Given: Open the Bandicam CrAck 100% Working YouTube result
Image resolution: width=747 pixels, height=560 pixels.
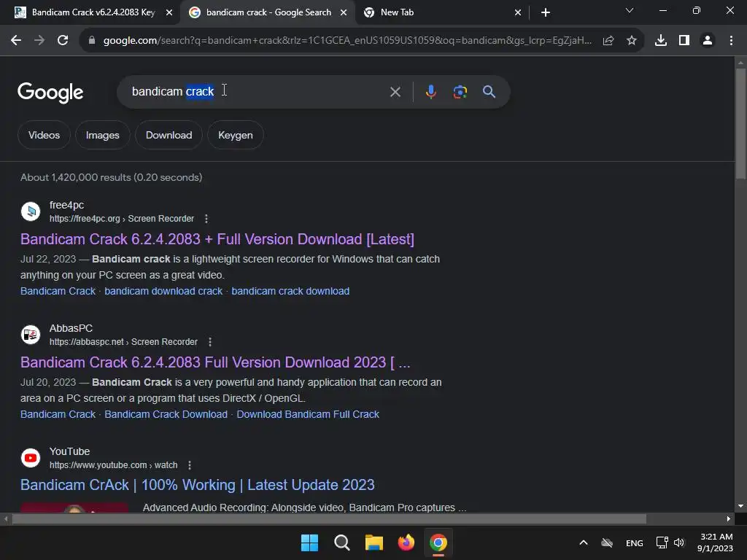Looking at the screenshot, I should point(197,485).
